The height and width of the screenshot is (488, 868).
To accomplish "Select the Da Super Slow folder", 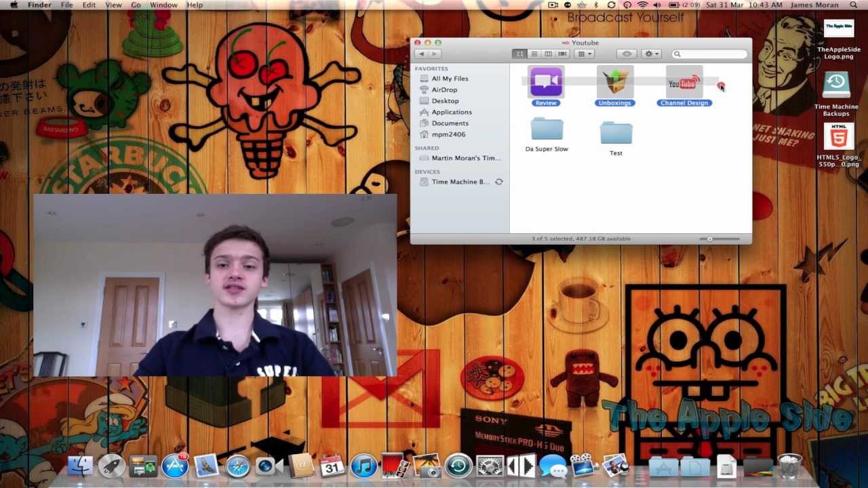I will (x=547, y=129).
